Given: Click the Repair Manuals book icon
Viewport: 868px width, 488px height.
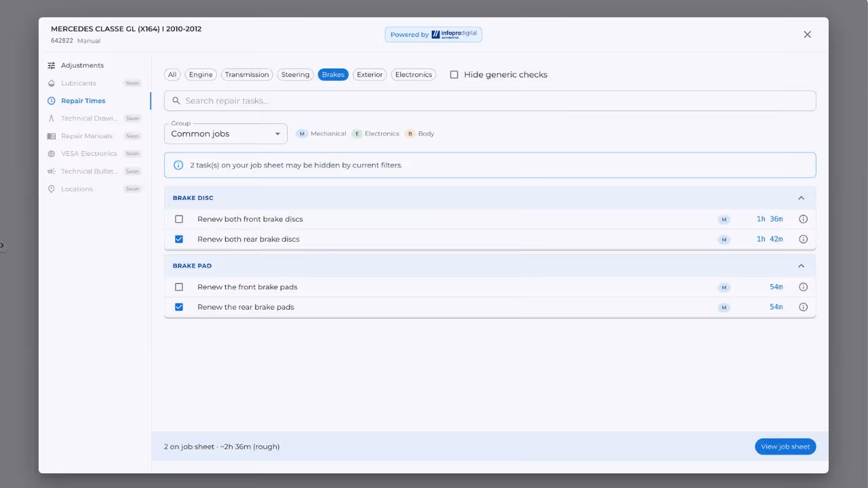Looking at the screenshot, I should coord(52,136).
